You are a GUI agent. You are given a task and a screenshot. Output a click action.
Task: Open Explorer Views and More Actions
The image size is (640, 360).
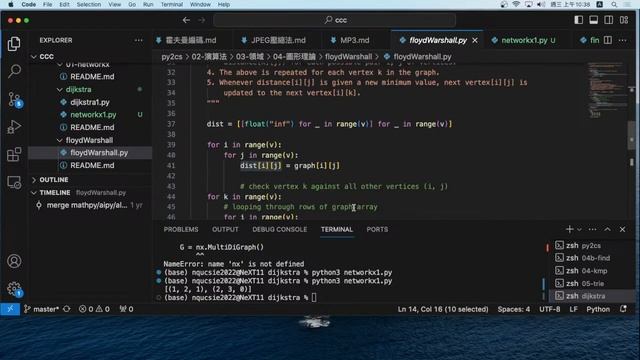tap(139, 40)
